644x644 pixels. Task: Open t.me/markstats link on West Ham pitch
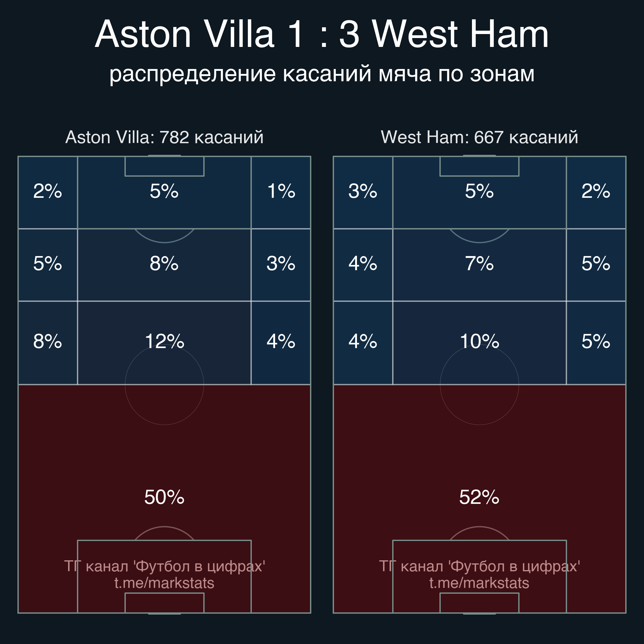pyautogui.click(x=479, y=583)
